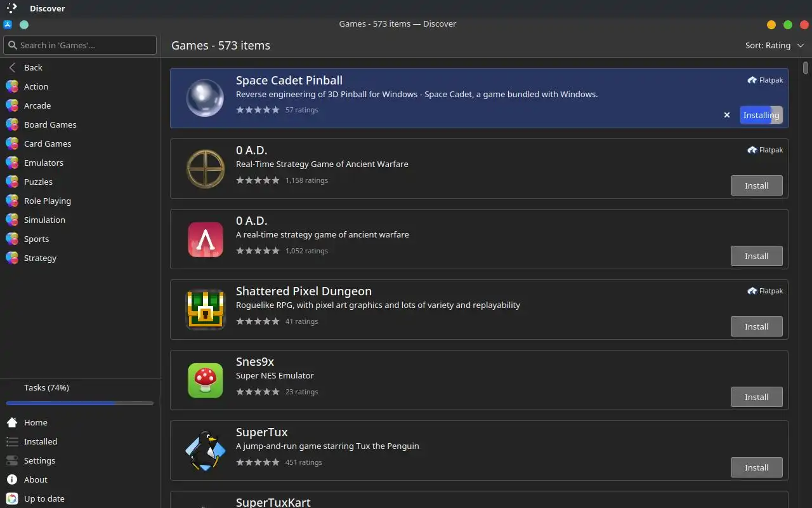Click the 57 ratings text
Image resolution: width=812 pixels, height=508 pixels.
tap(301, 110)
